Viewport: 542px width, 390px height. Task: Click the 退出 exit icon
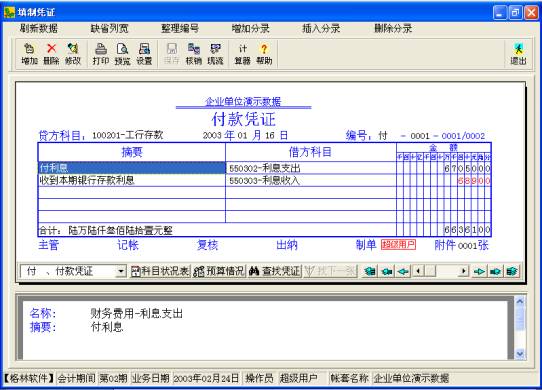518,54
